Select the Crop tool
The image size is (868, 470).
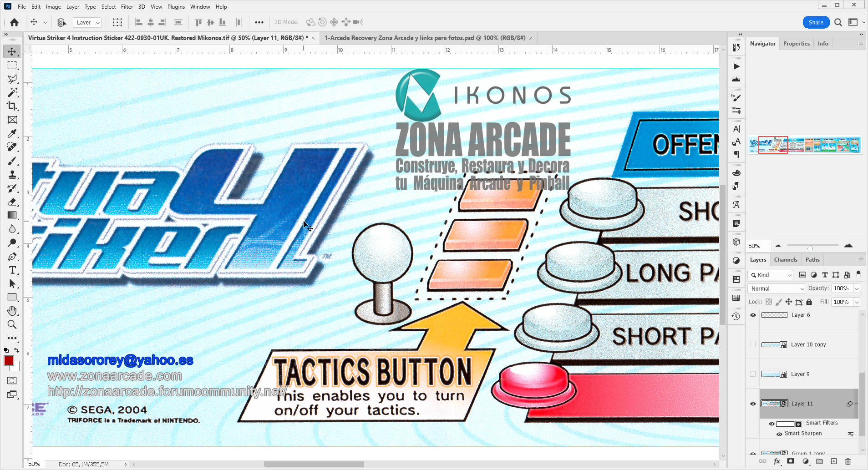click(x=12, y=106)
